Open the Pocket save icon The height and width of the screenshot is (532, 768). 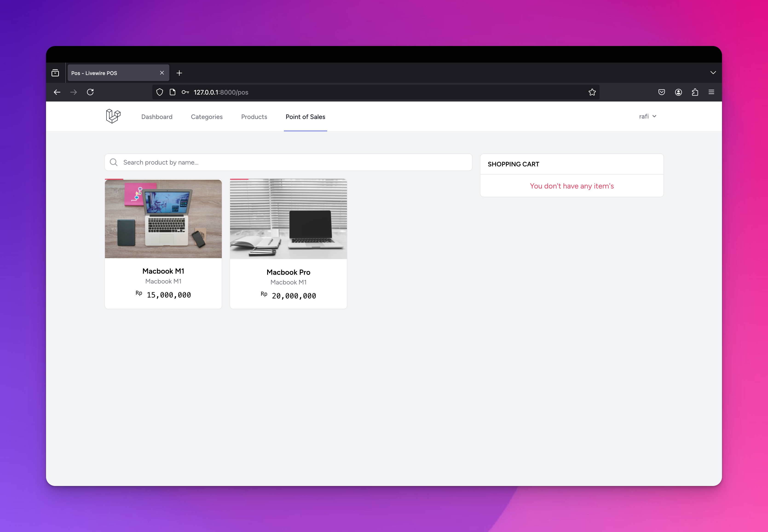point(661,92)
